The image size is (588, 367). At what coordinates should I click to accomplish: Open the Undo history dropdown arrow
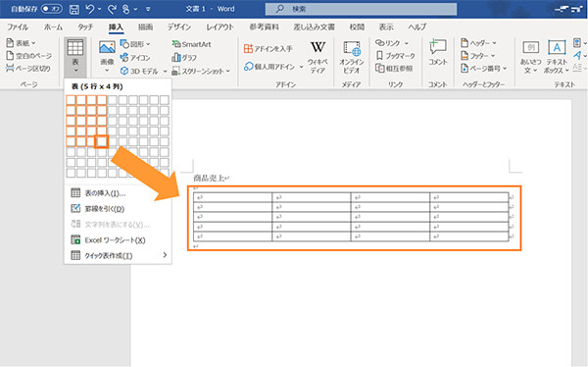coord(100,10)
